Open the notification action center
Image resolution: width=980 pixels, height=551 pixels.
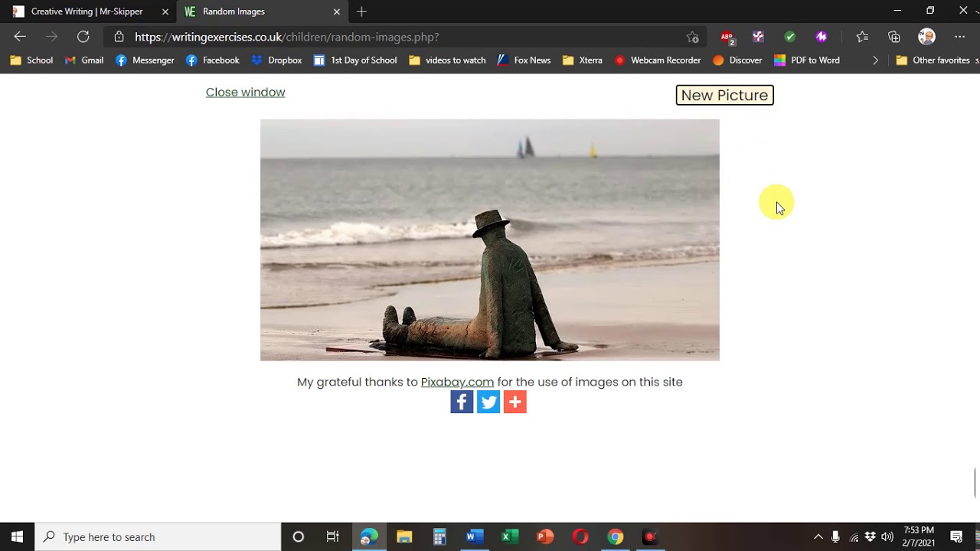coord(956,536)
